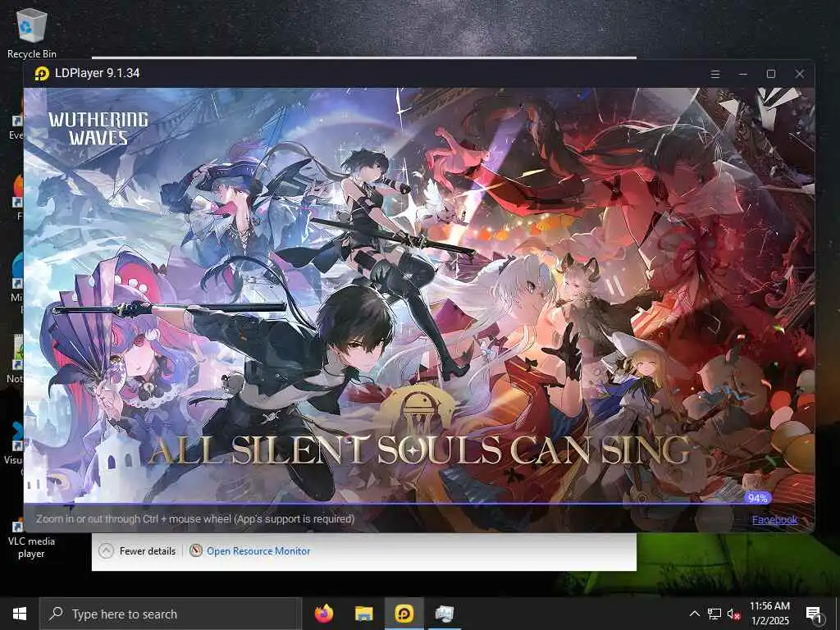The height and width of the screenshot is (630, 840).
Task: Collapse Task Manager with Fewer details
Action: (138, 550)
